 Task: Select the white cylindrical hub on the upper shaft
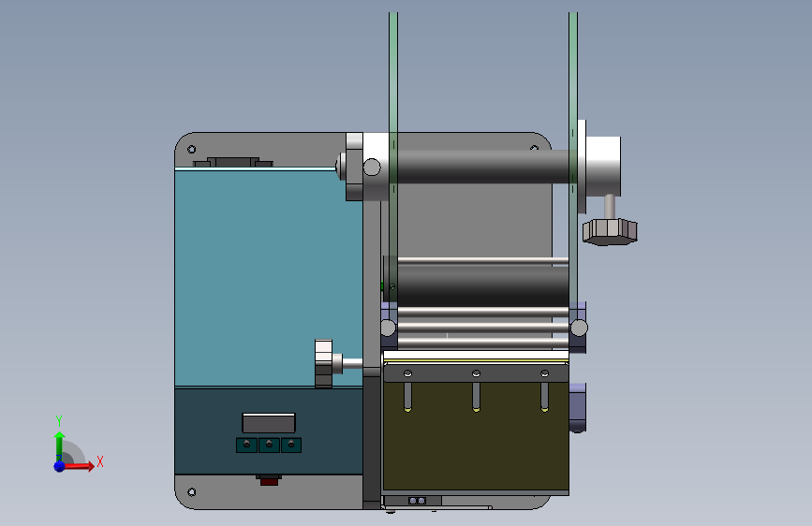point(603,166)
